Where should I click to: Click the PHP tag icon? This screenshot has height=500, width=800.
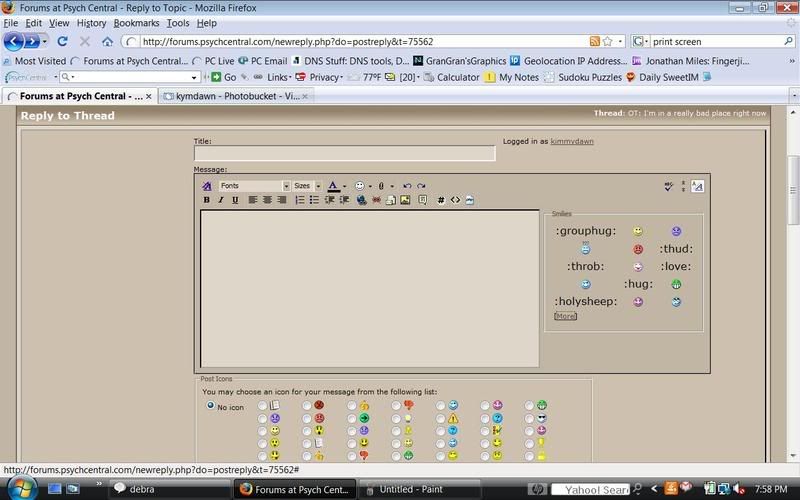click(469, 200)
